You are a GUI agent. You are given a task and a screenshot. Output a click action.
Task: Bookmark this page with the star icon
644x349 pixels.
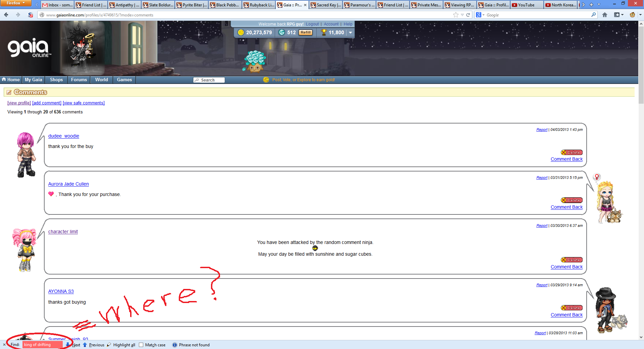pyautogui.click(x=455, y=15)
